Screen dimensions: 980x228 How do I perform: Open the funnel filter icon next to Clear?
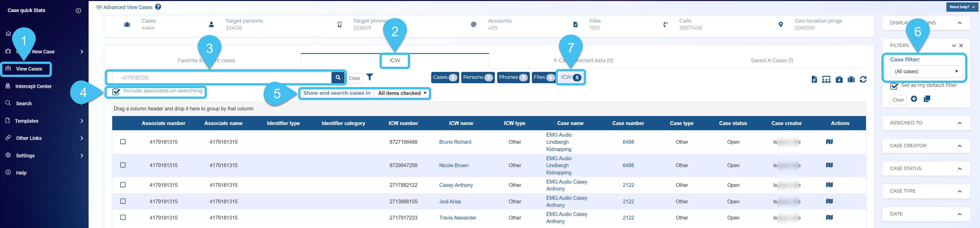coord(369,77)
